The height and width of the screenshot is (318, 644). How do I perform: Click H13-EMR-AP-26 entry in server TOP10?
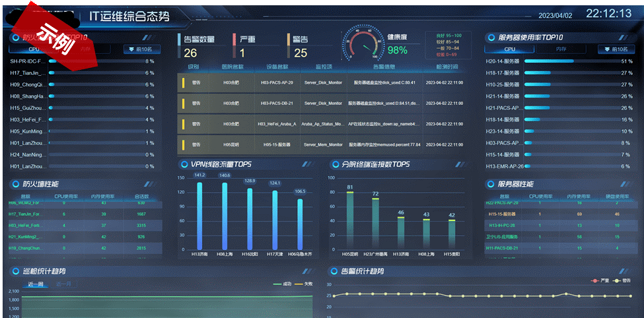click(x=505, y=167)
